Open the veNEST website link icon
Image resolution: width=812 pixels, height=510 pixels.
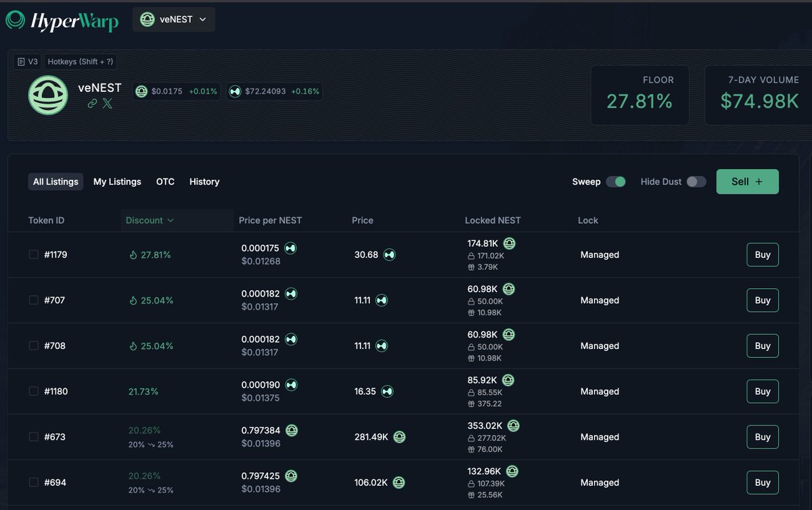click(92, 103)
